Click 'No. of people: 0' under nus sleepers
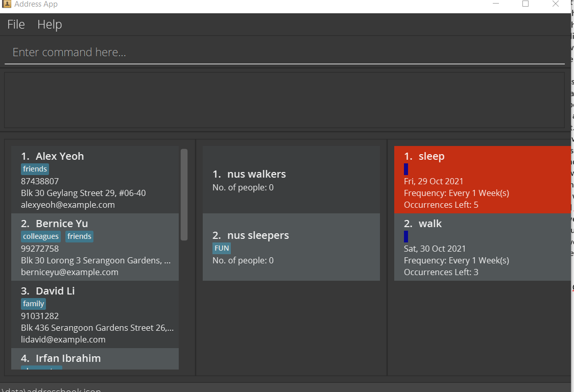The height and width of the screenshot is (392, 574). pos(243,260)
